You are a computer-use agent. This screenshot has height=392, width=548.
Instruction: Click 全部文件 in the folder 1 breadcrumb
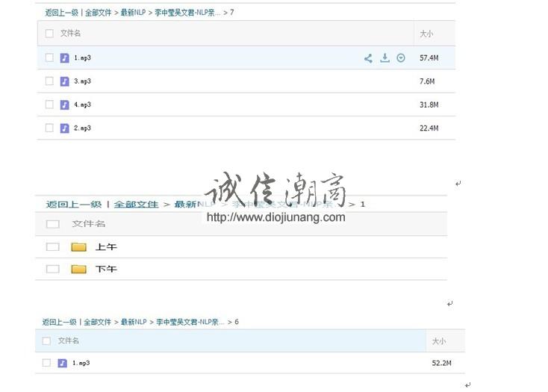136,205
